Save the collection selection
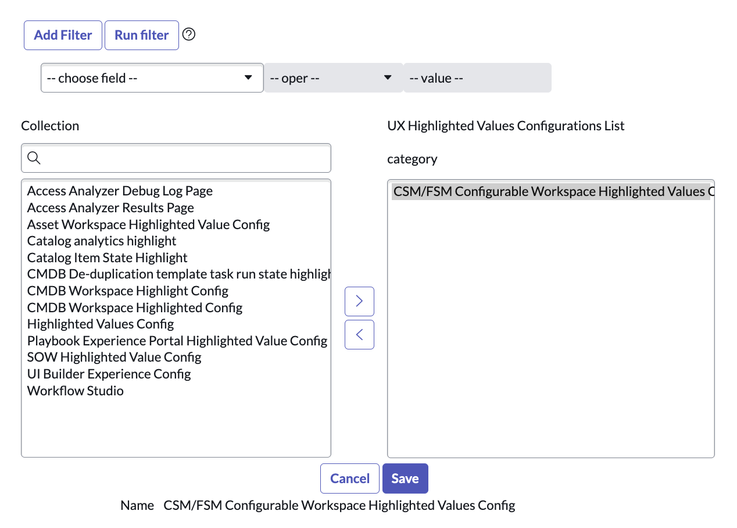737x528 pixels. point(405,478)
